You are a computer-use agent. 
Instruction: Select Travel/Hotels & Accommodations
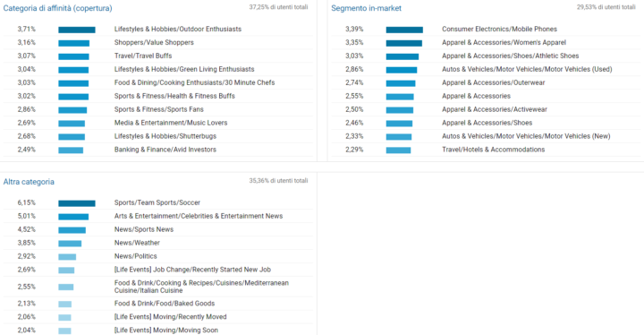493,150
